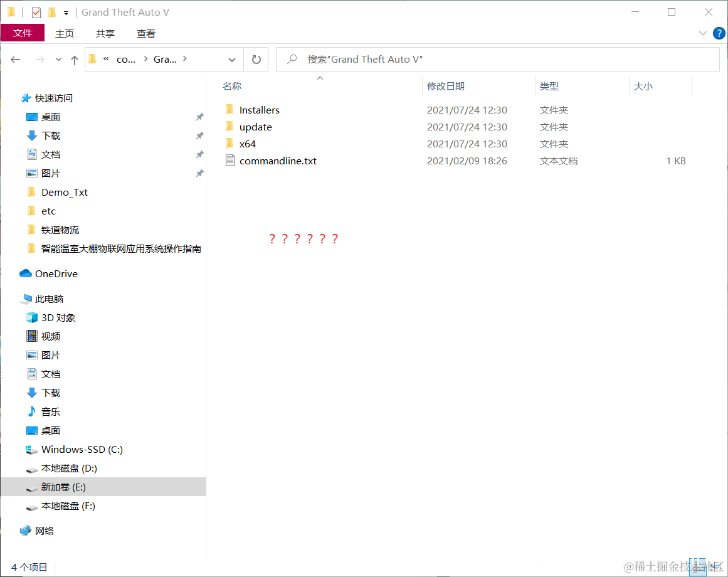Maximize the Grand Theft Auto V window
The image size is (728, 577).
pyautogui.click(x=672, y=12)
